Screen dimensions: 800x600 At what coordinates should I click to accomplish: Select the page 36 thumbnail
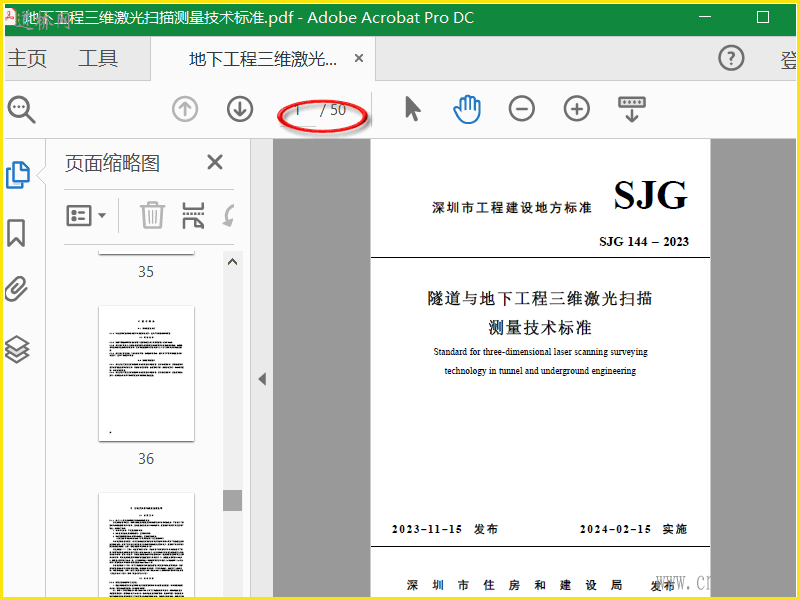click(x=146, y=373)
